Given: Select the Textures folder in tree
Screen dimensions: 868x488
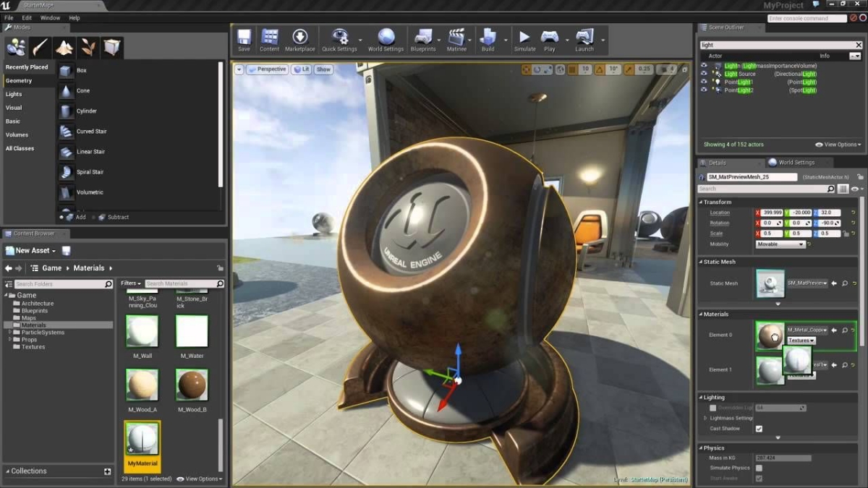Looking at the screenshot, I should [33, 347].
